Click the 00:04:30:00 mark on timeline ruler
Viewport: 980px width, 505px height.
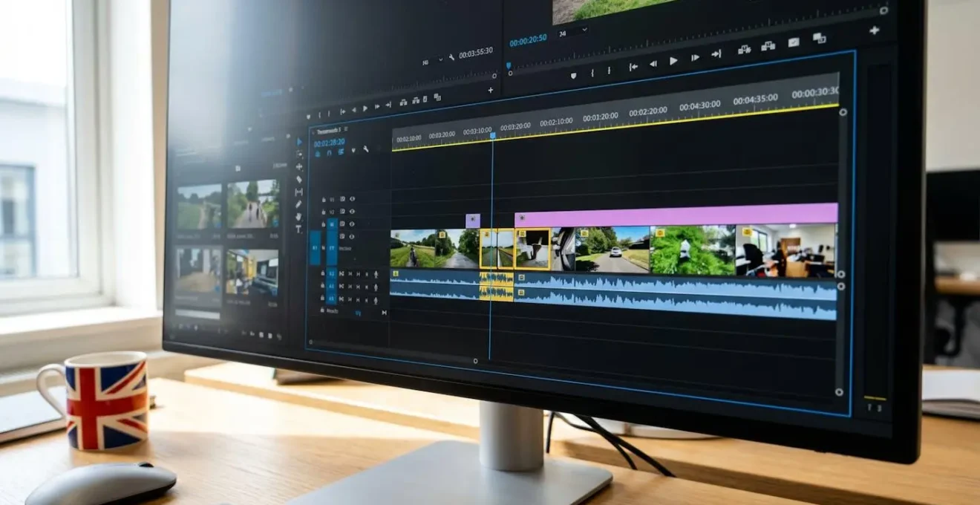(x=699, y=106)
